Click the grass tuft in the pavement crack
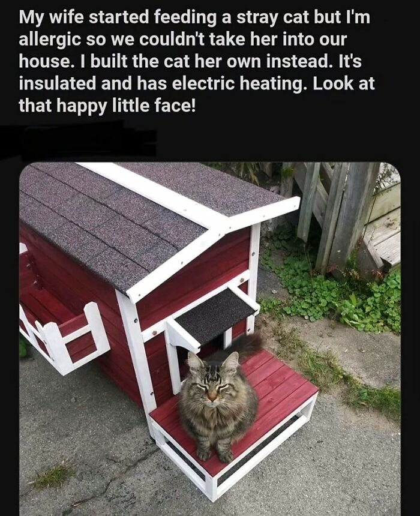The width and height of the screenshot is (420, 516). (x=53, y=476)
